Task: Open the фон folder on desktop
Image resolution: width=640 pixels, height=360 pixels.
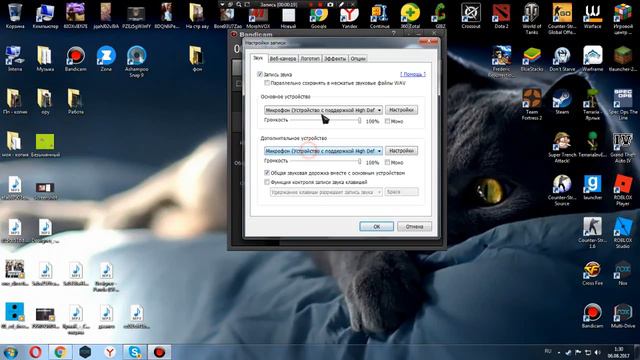Action: (197, 59)
